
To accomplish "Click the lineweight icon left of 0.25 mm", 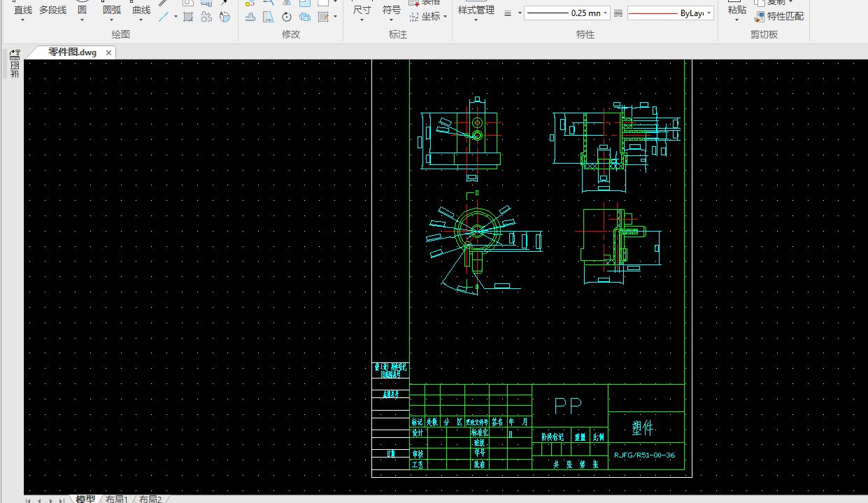I will (x=508, y=13).
